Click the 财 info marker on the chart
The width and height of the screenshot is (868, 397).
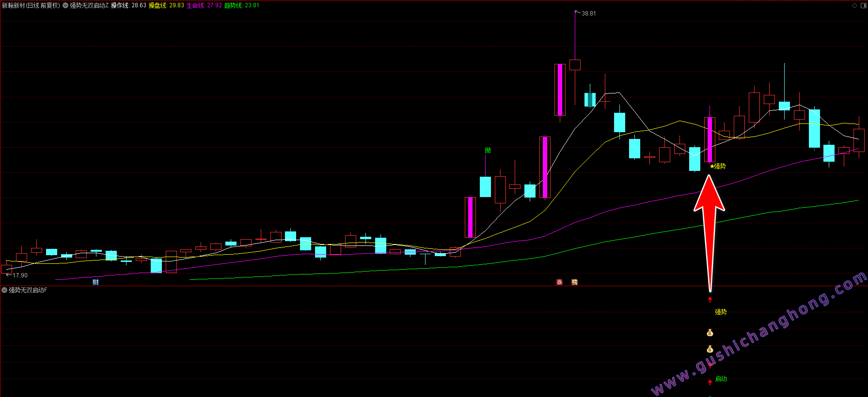[95, 282]
